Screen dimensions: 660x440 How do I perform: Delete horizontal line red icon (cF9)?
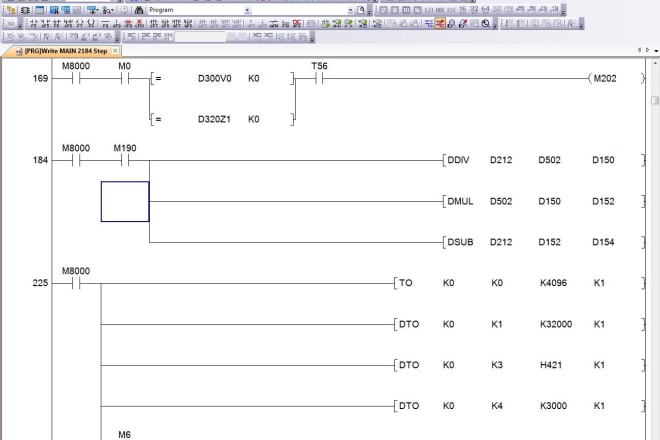point(128,24)
